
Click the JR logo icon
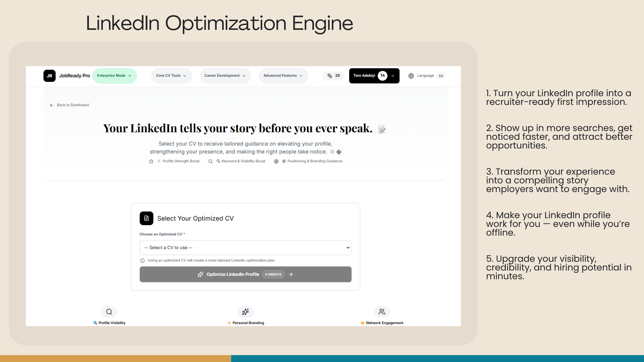click(x=49, y=76)
